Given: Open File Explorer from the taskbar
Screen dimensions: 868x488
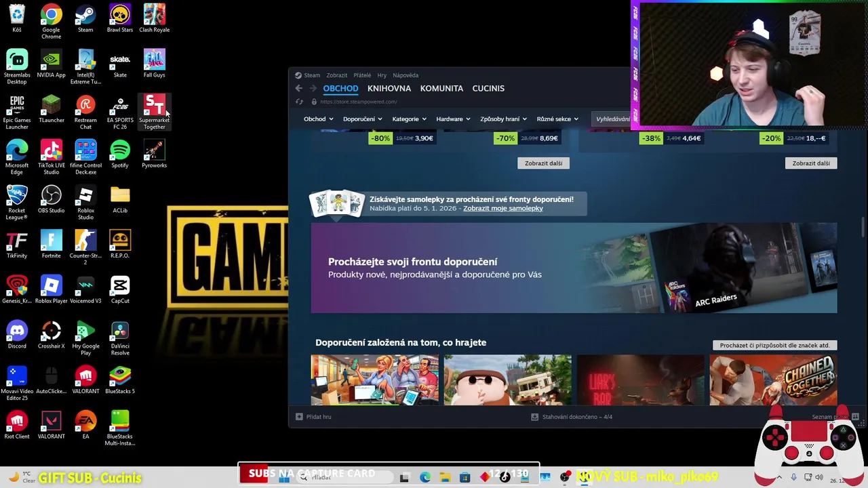Looking at the screenshot, I should (445, 477).
